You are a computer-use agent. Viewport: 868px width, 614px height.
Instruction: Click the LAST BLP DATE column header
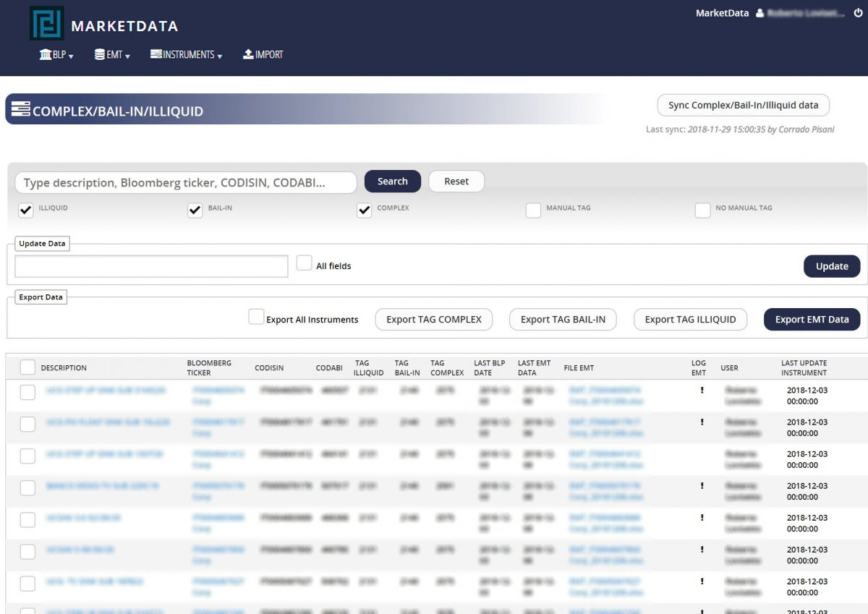pos(490,368)
